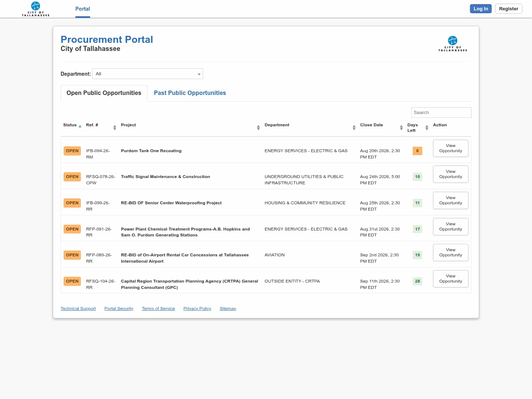Click the OPEN status badge for IFB-094-26-RM
Image resolution: width=532 pixels, height=399 pixels.
click(72, 151)
